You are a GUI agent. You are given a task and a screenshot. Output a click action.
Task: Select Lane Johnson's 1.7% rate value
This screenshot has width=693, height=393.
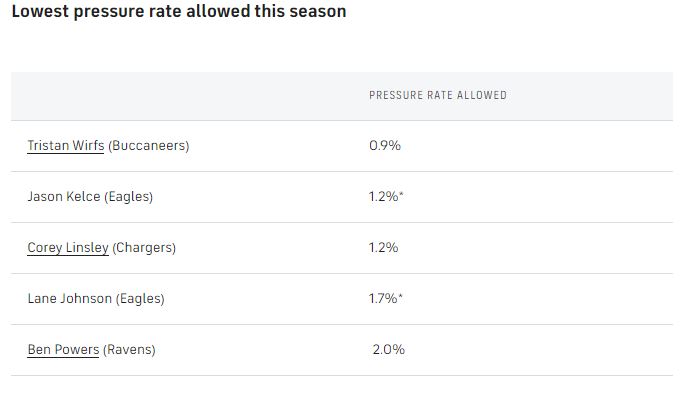point(383,298)
